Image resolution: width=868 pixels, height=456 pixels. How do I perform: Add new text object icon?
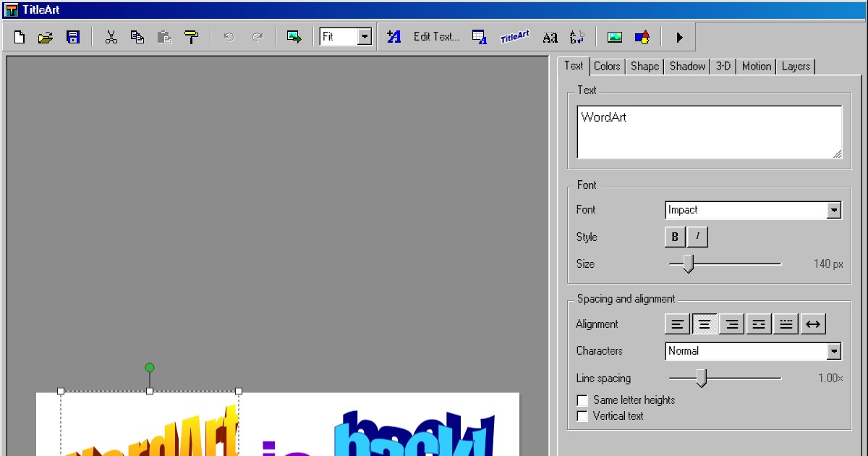click(x=393, y=37)
